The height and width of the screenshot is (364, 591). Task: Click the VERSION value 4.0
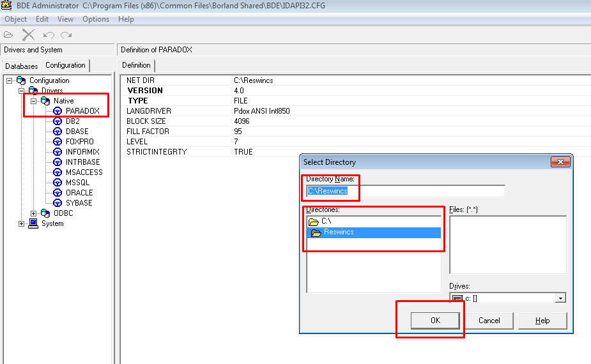click(x=239, y=91)
